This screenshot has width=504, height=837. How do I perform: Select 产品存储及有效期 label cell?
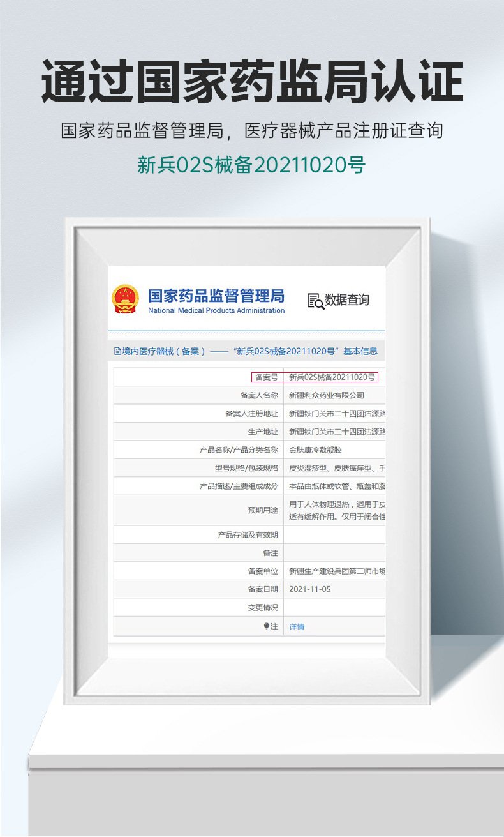(x=199, y=535)
